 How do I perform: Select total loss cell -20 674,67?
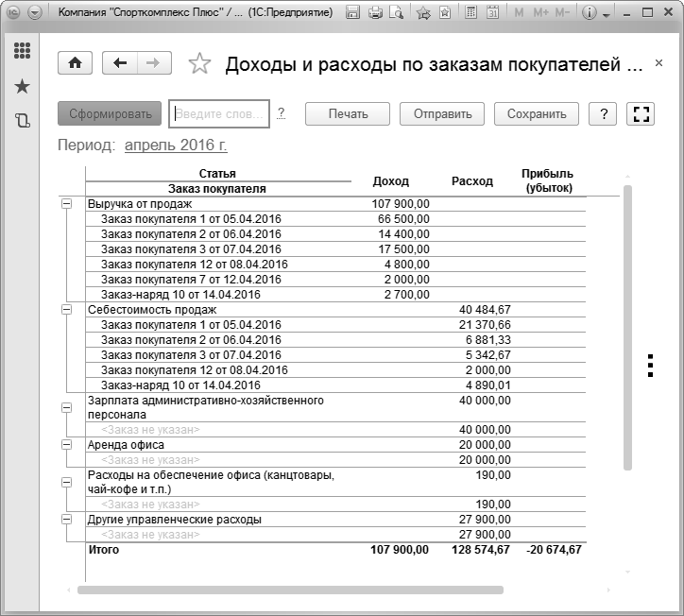[554, 549]
